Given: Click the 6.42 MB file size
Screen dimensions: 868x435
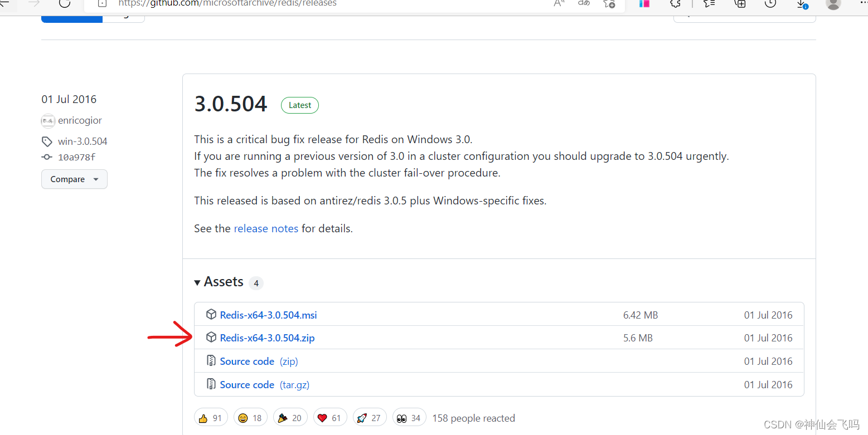Looking at the screenshot, I should point(641,315).
